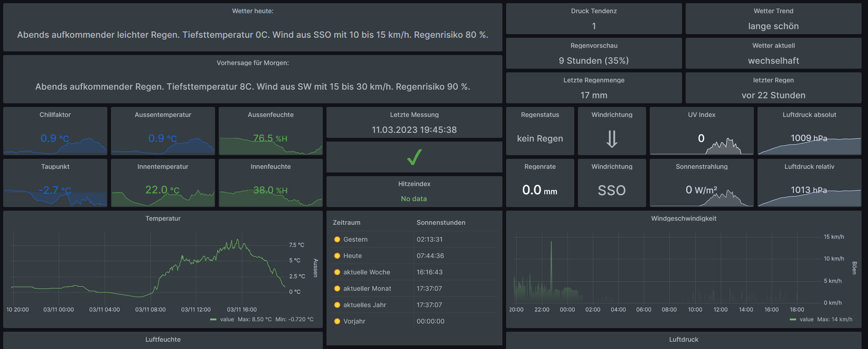Open the Innenfeuchte panel title menu
This screenshot has height=349, width=868.
click(271, 167)
